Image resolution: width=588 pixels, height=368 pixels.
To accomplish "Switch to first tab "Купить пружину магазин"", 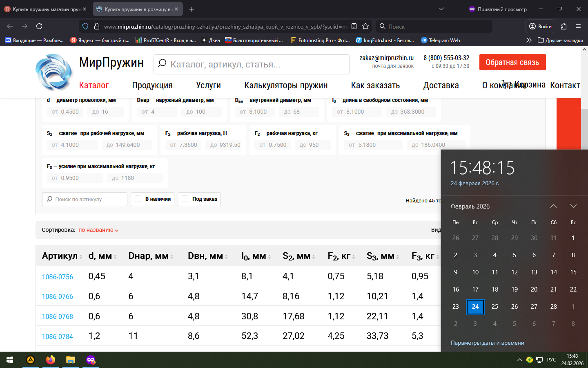I will [45, 9].
